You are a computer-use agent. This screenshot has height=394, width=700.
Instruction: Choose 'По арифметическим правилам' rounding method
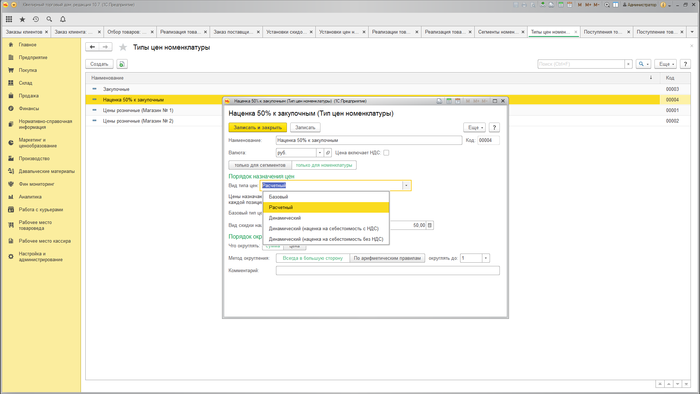click(387, 258)
